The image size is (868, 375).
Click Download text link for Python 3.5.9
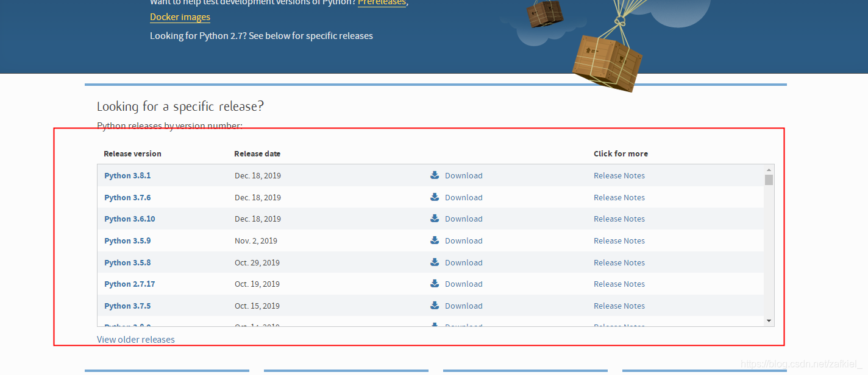(x=463, y=240)
